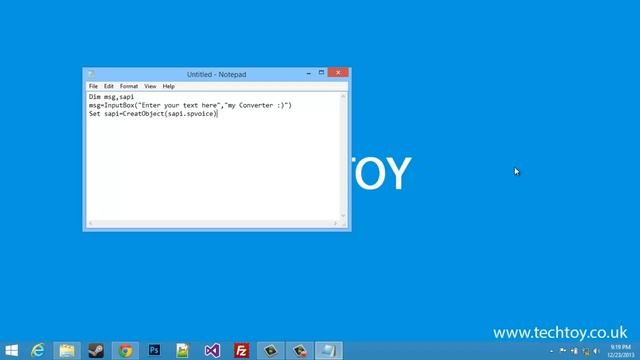Open the Edit menu in Notepad
640x360 pixels.
pyautogui.click(x=109, y=86)
